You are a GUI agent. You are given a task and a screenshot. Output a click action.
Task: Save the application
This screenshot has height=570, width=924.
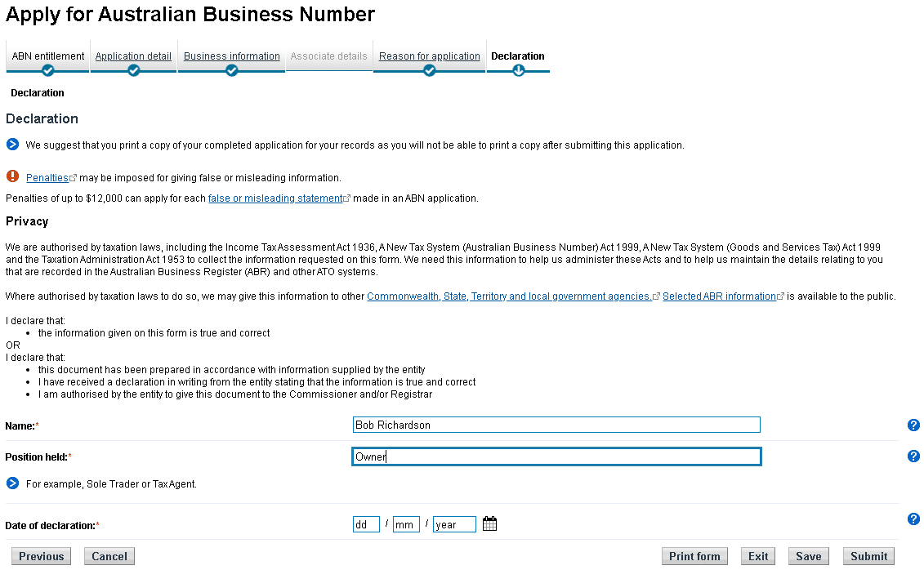(808, 556)
